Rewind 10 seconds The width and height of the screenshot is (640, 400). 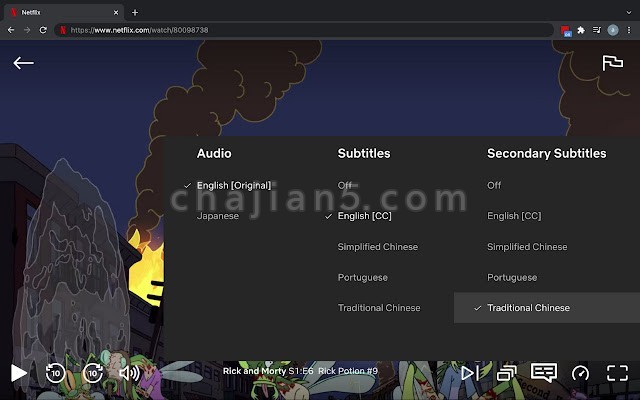56,373
